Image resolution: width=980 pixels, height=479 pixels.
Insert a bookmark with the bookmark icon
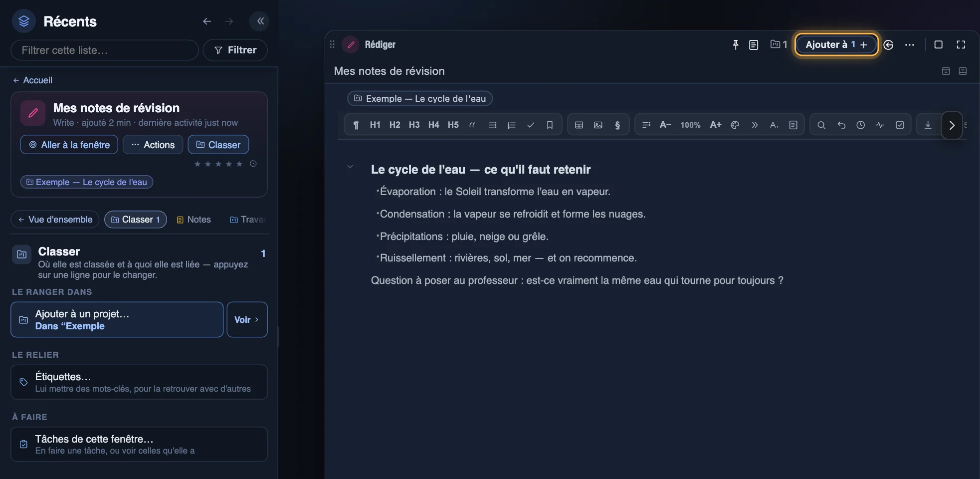click(x=550, y=125)
